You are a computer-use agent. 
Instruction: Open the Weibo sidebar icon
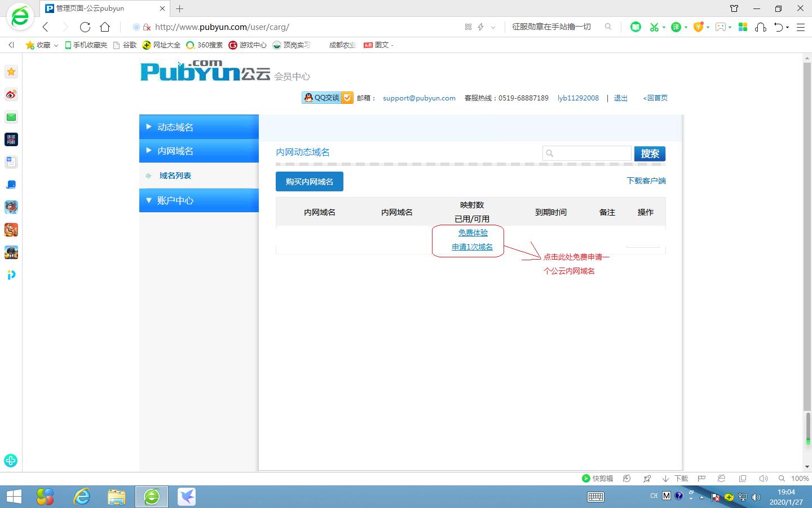pos(11,94)
